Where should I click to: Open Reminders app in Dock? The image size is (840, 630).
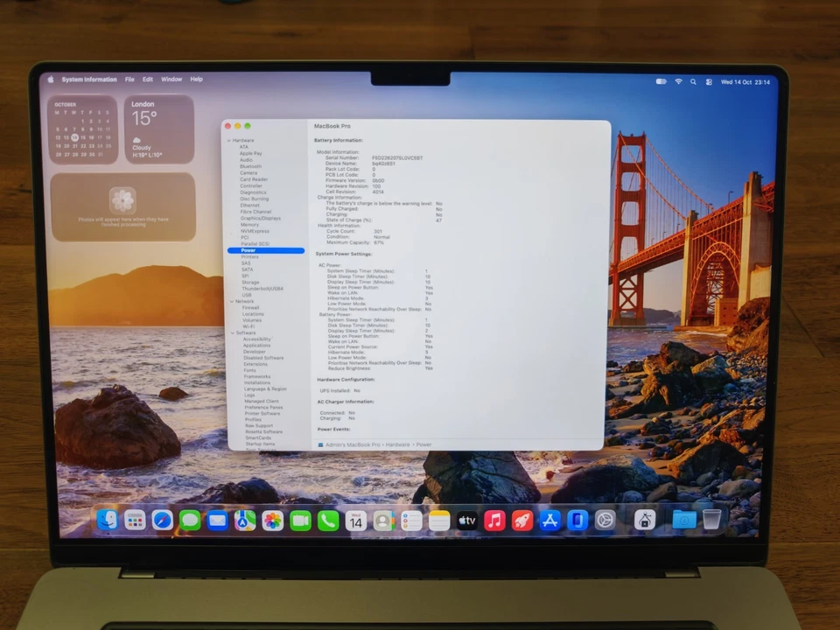point(411,520)
